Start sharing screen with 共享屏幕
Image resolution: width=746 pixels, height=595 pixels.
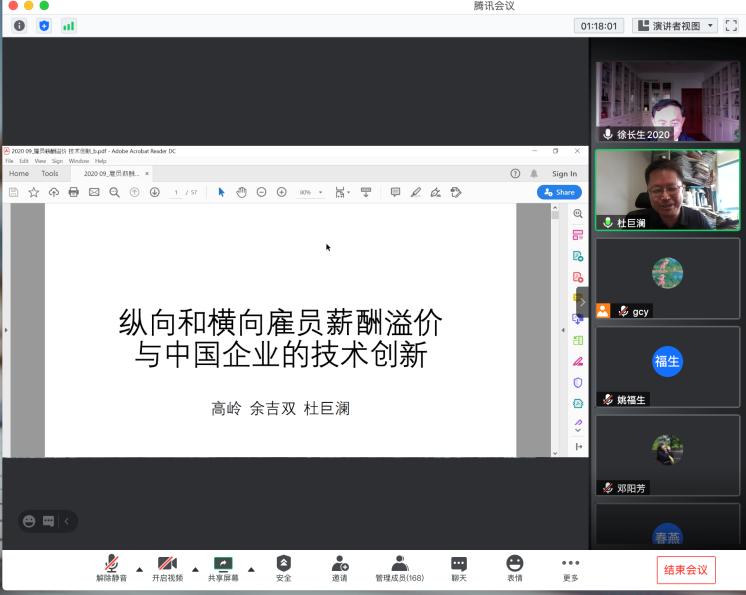pyautogui.click(x=223, y=567)
